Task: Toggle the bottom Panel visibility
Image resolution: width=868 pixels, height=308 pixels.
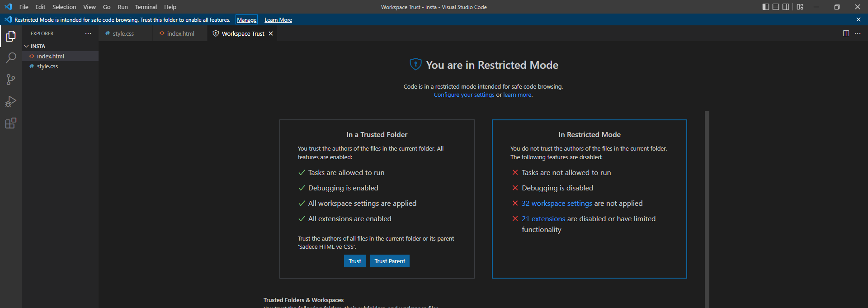Action: click(776, 7)
